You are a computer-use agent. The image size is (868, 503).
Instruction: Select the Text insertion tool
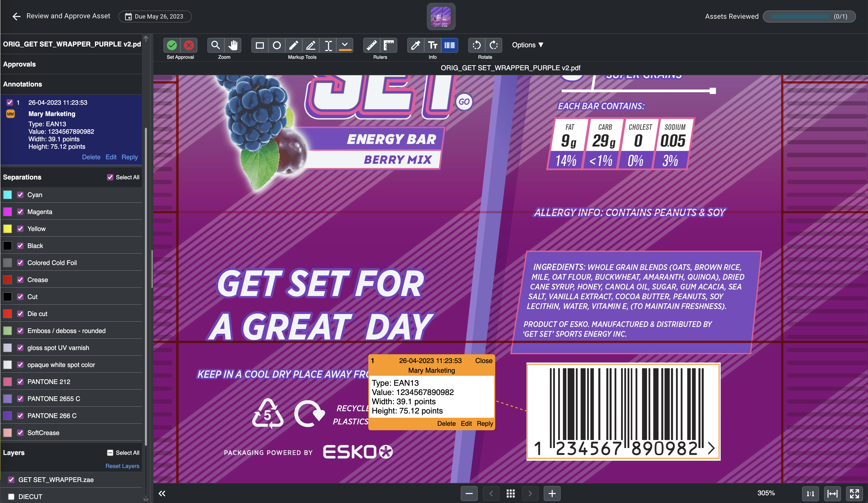[328, 45]
